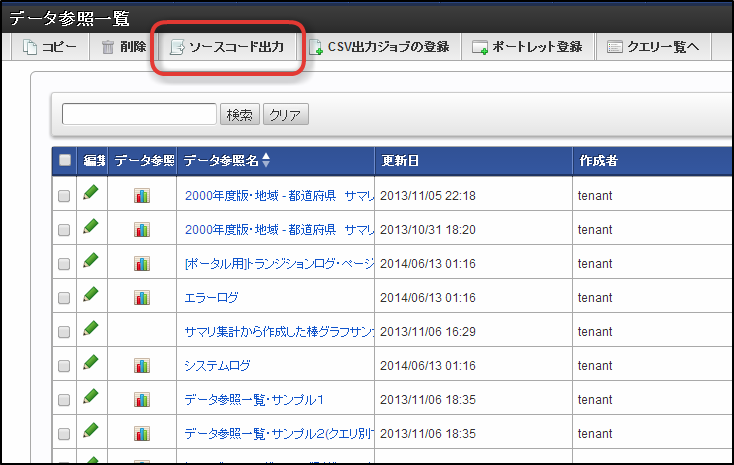Click the コピー toolbar button

pos(50,47)
